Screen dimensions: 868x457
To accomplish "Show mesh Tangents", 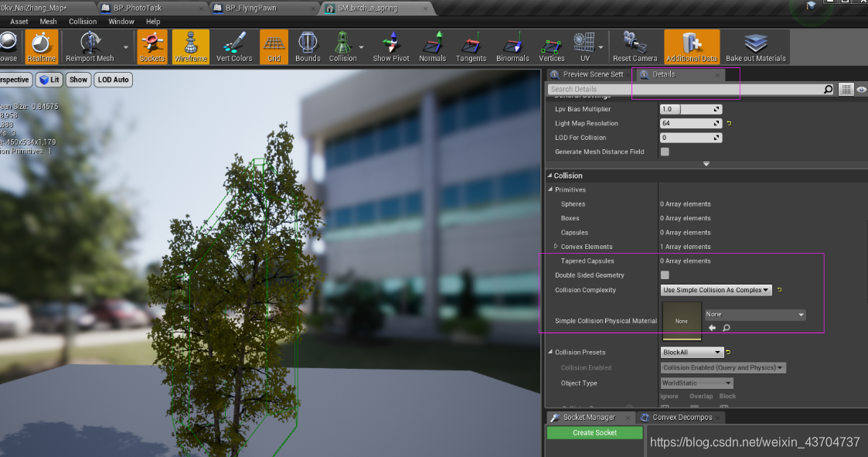I will pyautogui.click(x=471, y=47).
